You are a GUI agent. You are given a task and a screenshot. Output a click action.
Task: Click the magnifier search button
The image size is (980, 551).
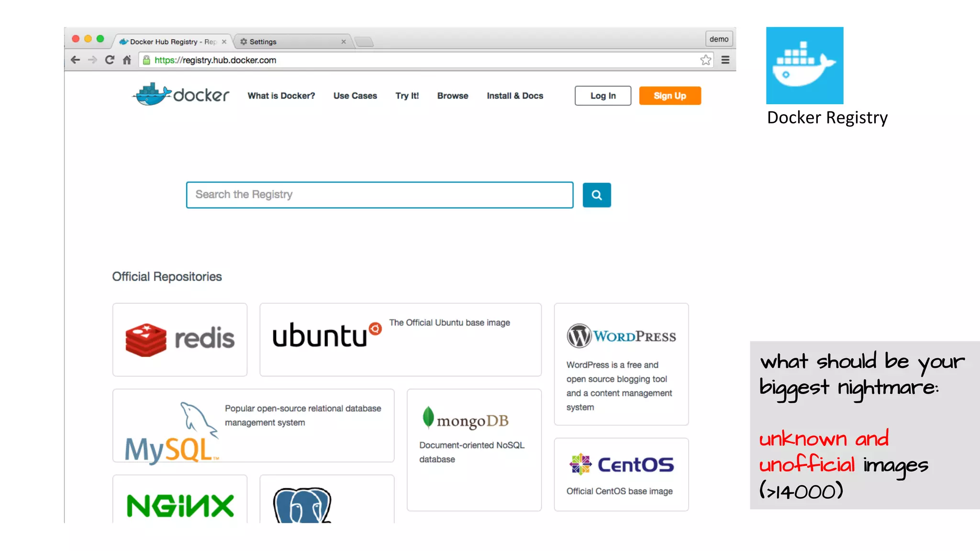click(597, 195)
